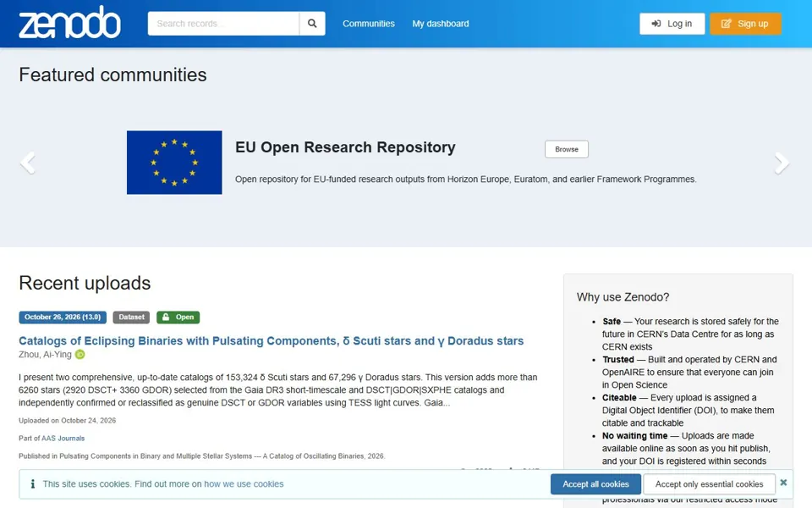The height and width of the screenshot is (508, 812).
Task: Open the AAS Journals community link
Action: pyautogui.click(x=63, y=438)
